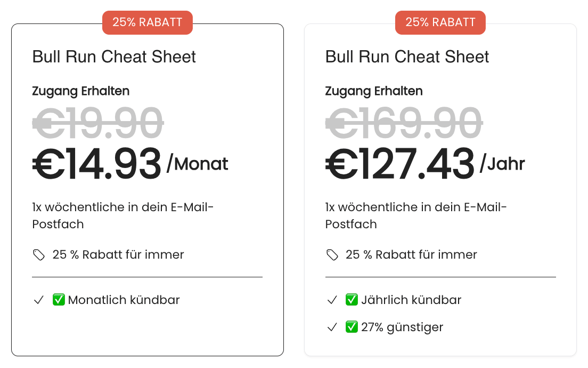The height and width of the screenshot is (368, 588).
Task: Click thin check mark before Monatlich kündbar
Action: tap(39, 300)
